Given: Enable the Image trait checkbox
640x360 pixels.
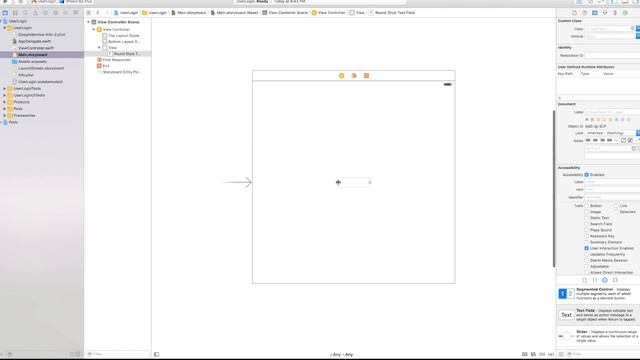Looking at the screenshot, I should pos(587,212).
